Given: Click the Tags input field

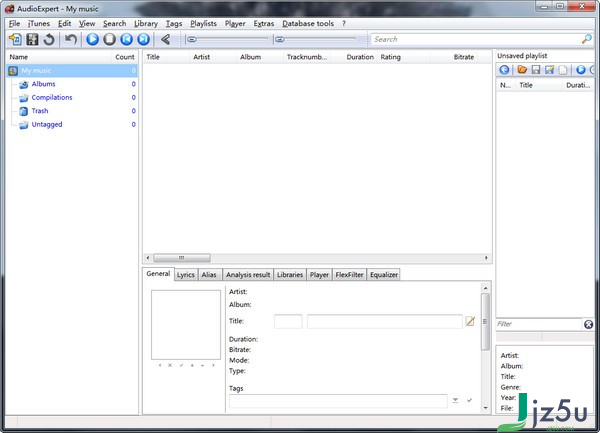Looking at the screenshot, I should coord(338,401).
